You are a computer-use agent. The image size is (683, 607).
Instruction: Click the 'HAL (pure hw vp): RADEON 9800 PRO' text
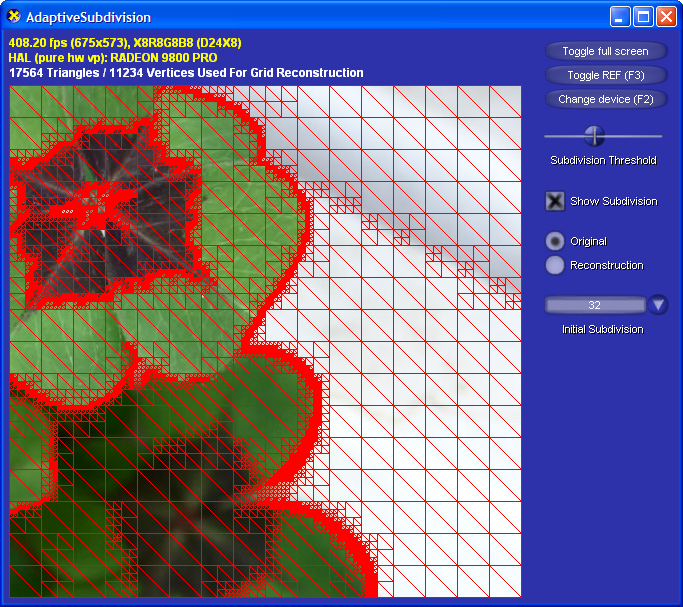[x=113, y=57]
